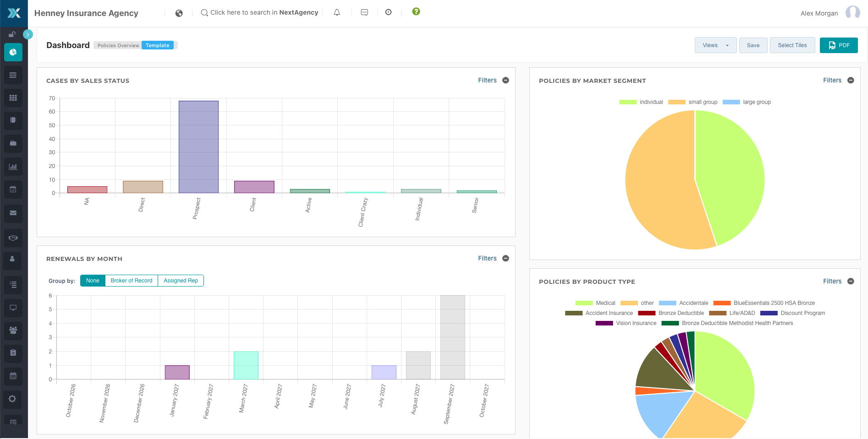Viewport: 868px width, 439px height.
Task: Open the calendar grid sidebar icon
Action: pyautogui.click(x=13, y=376)
